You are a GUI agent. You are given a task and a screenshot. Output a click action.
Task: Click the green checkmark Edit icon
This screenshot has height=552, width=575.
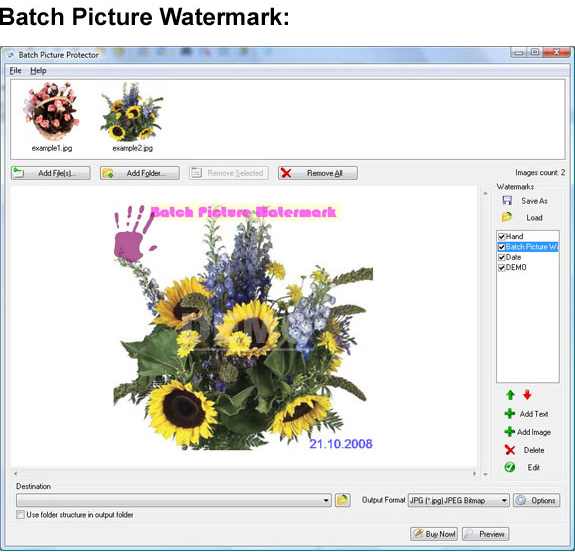tap(510, 467)
